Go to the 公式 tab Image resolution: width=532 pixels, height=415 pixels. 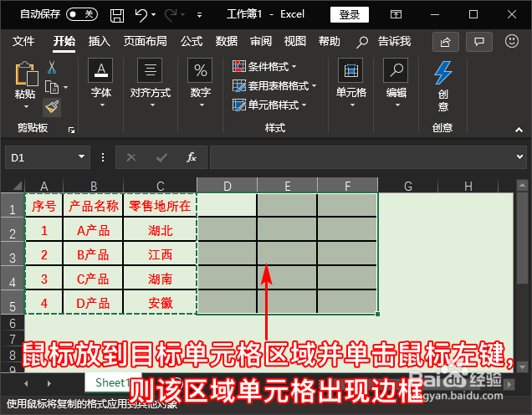pyautogui.click(x=192, y=41)
